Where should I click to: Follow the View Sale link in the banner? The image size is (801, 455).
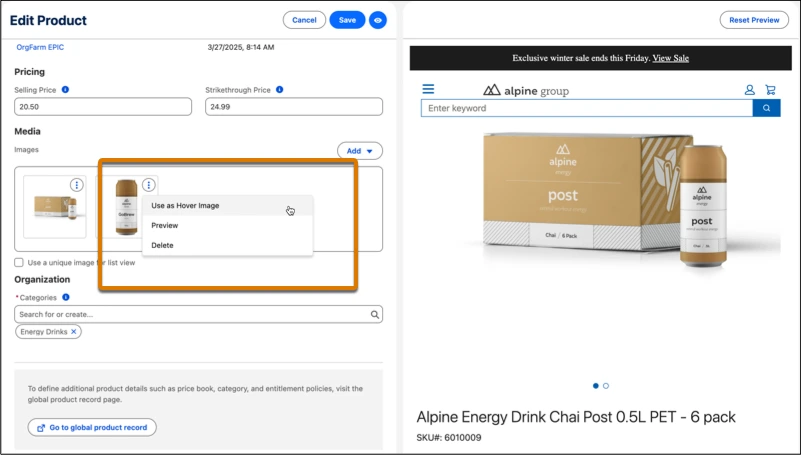670,58
